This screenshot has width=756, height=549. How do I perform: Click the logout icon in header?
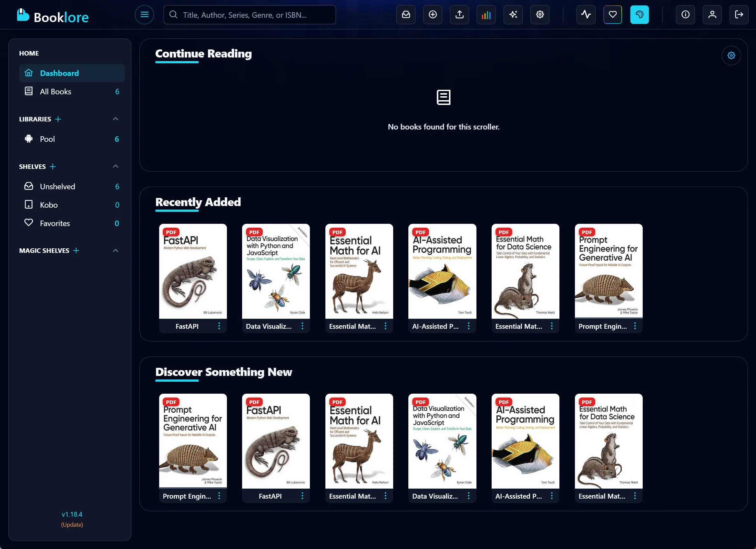[739, 15]
